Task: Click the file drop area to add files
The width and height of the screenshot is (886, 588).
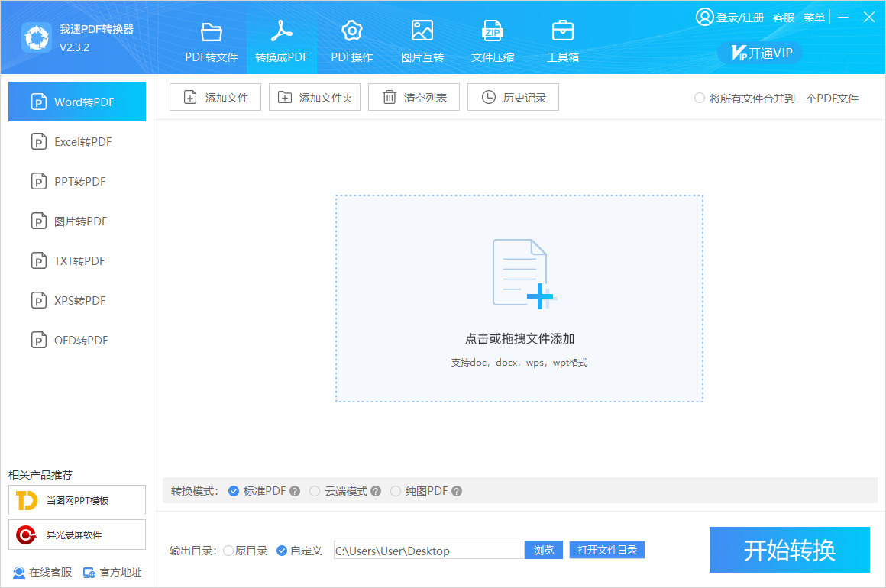Action: [x=519, y=298]
